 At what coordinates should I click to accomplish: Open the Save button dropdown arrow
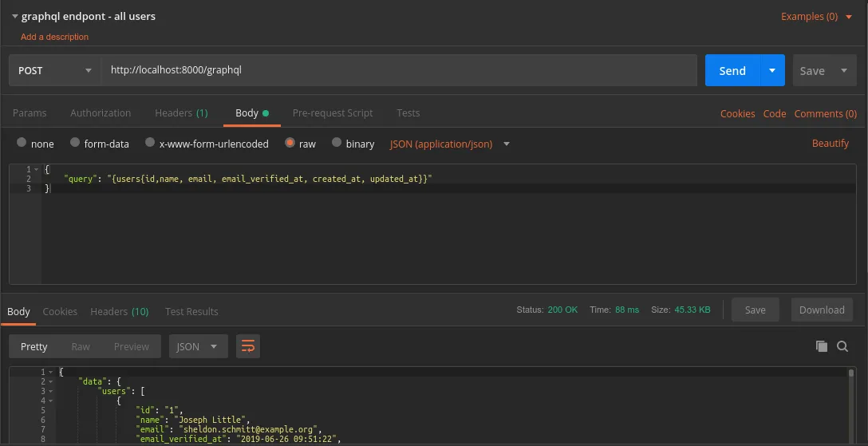[x=844, y=71]
